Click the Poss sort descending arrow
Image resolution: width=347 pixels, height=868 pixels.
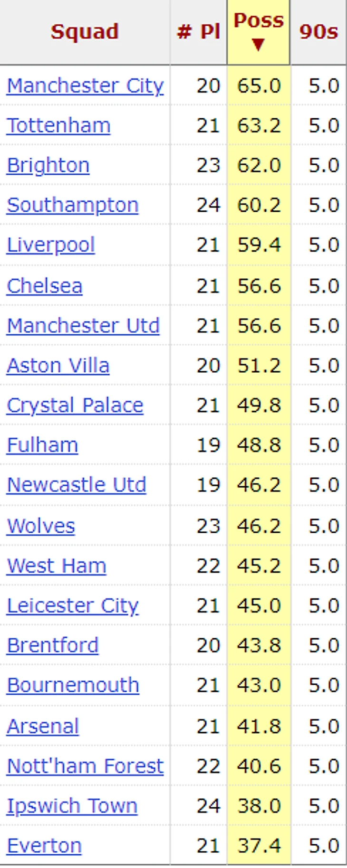[258, 45]
